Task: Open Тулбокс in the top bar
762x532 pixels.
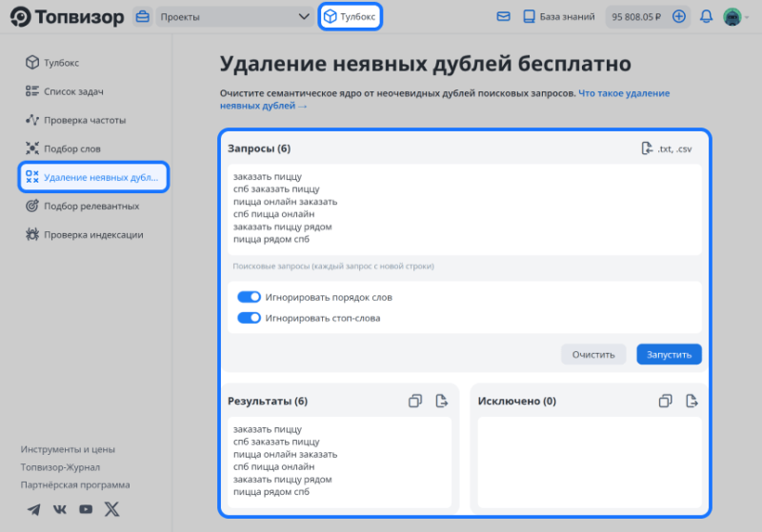Action: (350, 16)
